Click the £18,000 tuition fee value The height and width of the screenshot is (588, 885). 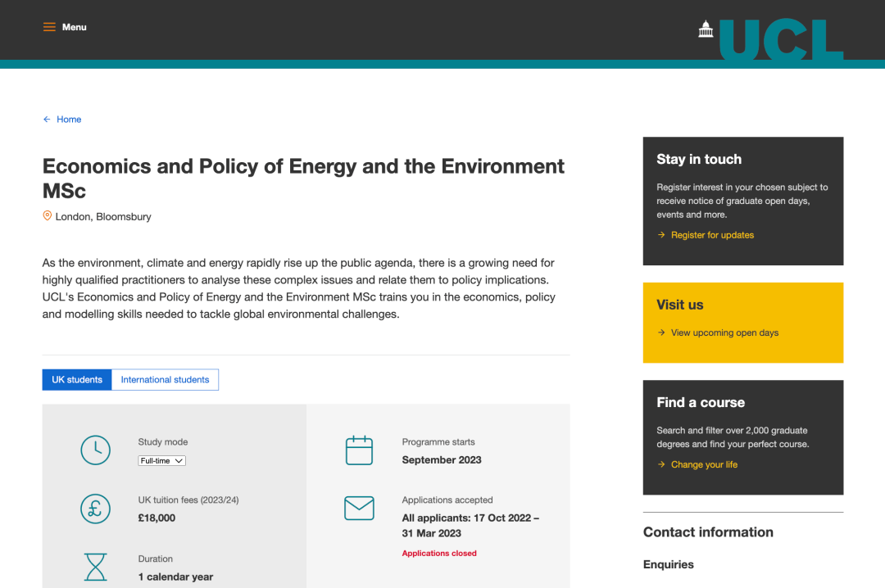(x=157, y=518)
